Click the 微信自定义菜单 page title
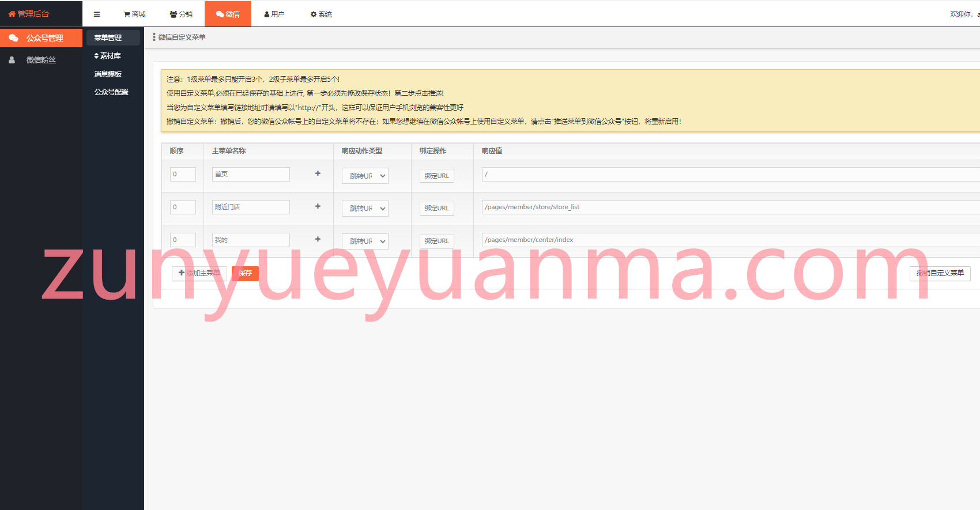980x510 pixels. point(182,37)
